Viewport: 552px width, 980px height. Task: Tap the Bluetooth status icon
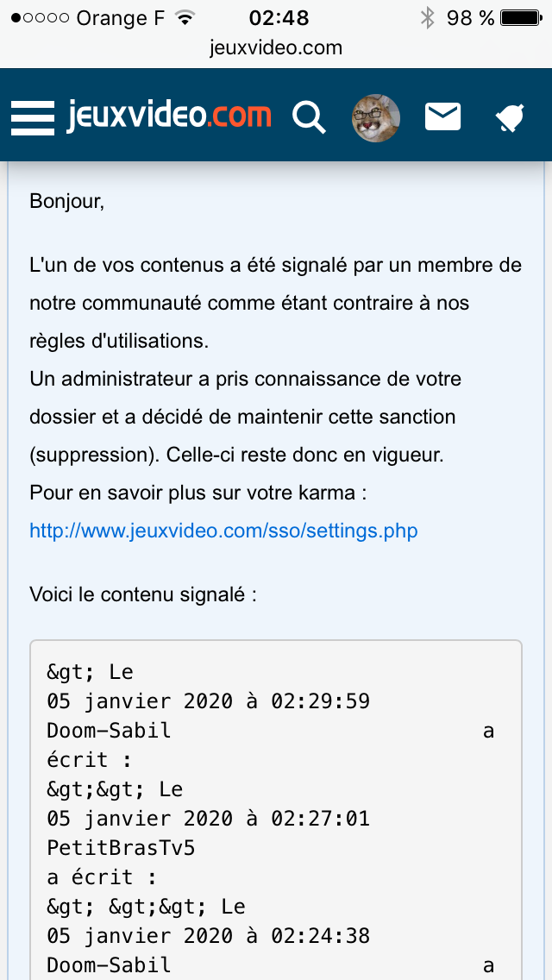pos(427,17)
